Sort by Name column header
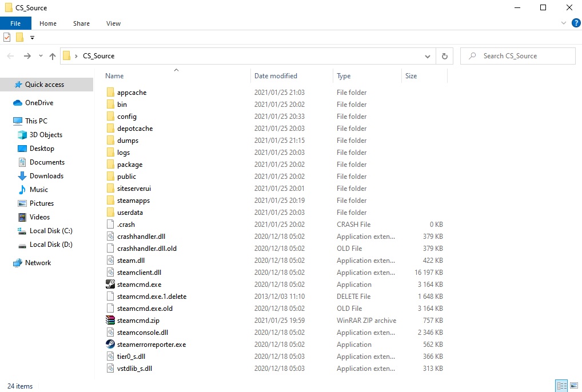The image size is (582, 392). pos(176,75)
